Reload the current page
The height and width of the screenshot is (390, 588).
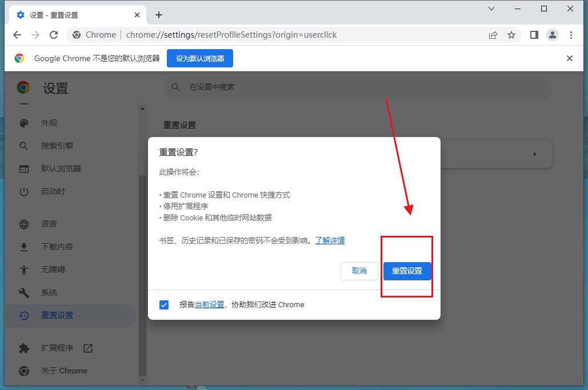[54, 35]
